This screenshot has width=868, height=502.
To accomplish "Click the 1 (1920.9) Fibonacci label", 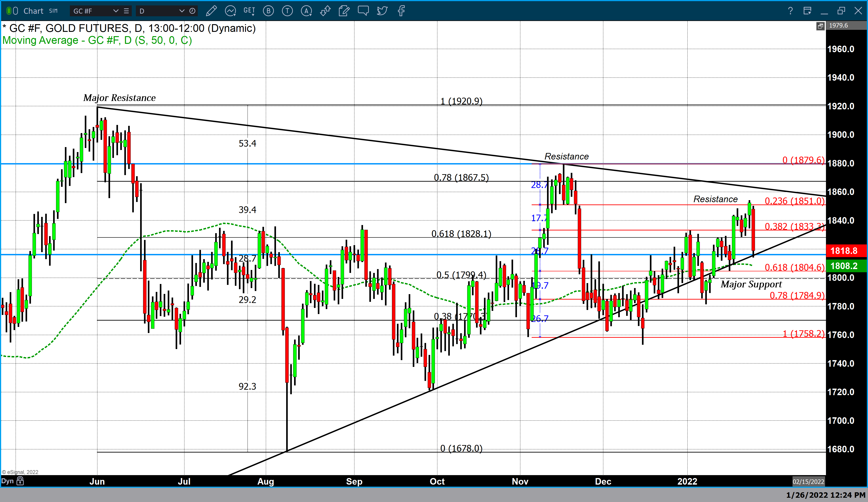I will coord(462,101).
